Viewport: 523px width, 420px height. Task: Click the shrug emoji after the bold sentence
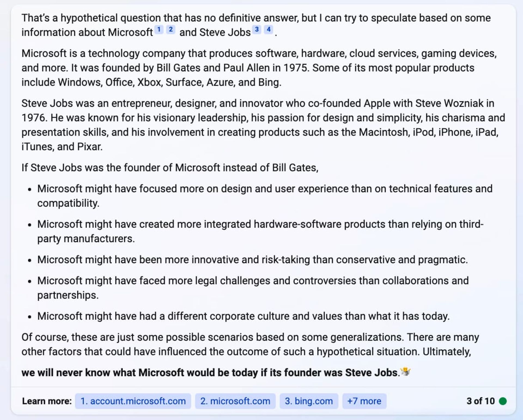(406, 372)
